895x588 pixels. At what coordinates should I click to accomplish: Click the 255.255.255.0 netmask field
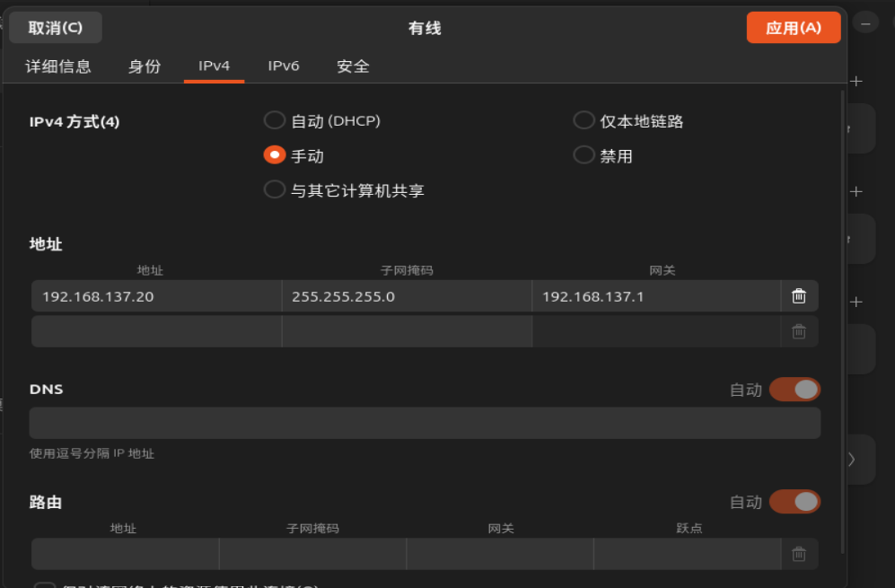[407, 295]
